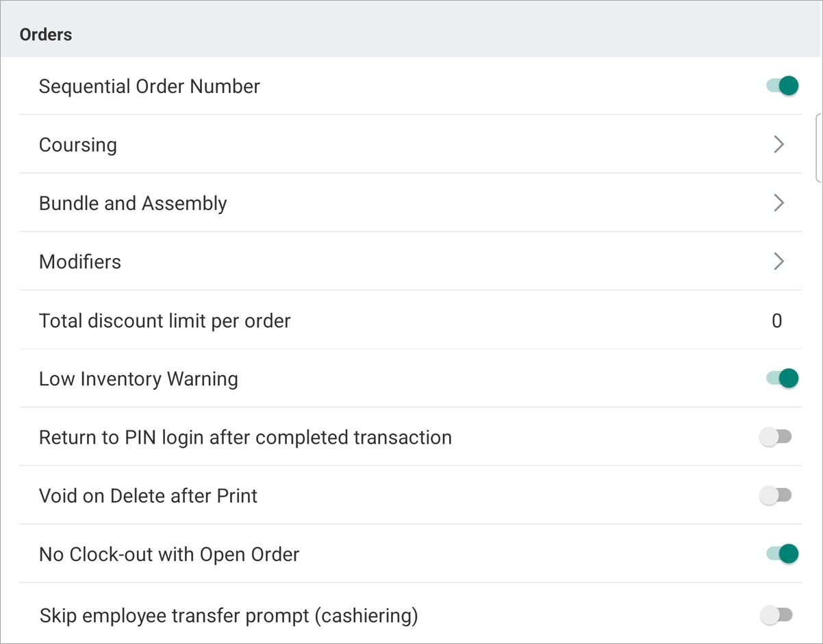The height and width of the screenshot is (644, 823).
Task: Expand the Modifiers settings chevron
Action: 778,261
